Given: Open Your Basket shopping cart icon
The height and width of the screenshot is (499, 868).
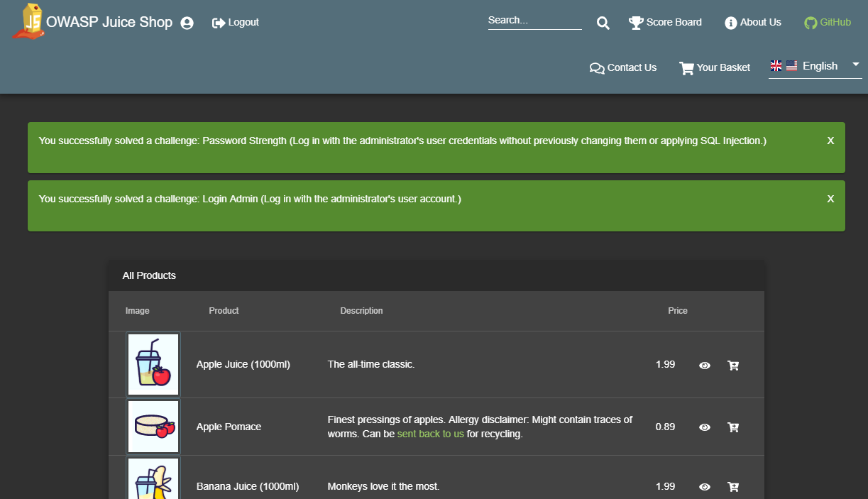Looking at the screenshot, I should coord(686,67).
